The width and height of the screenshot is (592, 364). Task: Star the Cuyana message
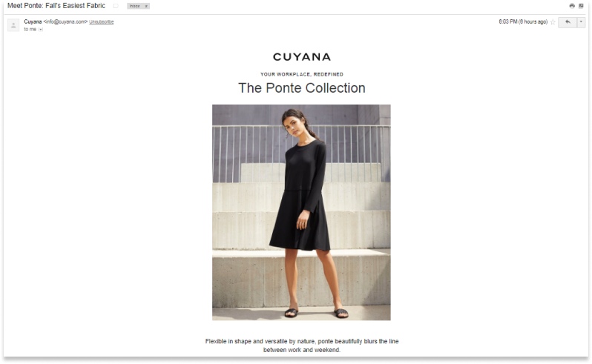(553, 22)
